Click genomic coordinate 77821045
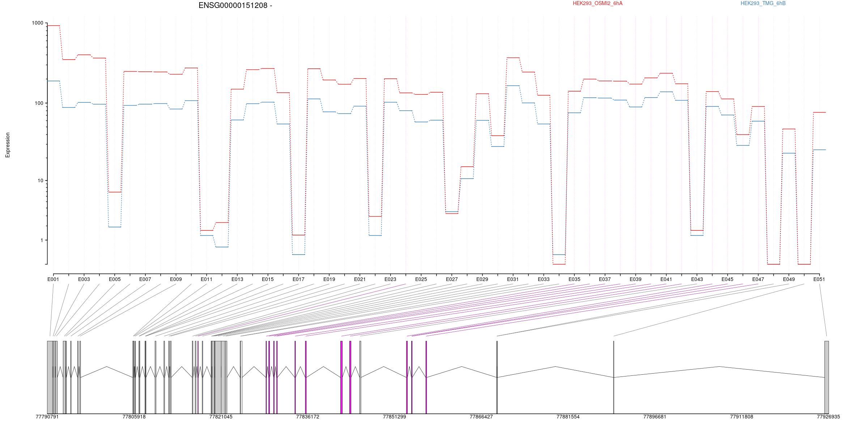This screenshot has width=868, height=434. [x=221, y=417]
